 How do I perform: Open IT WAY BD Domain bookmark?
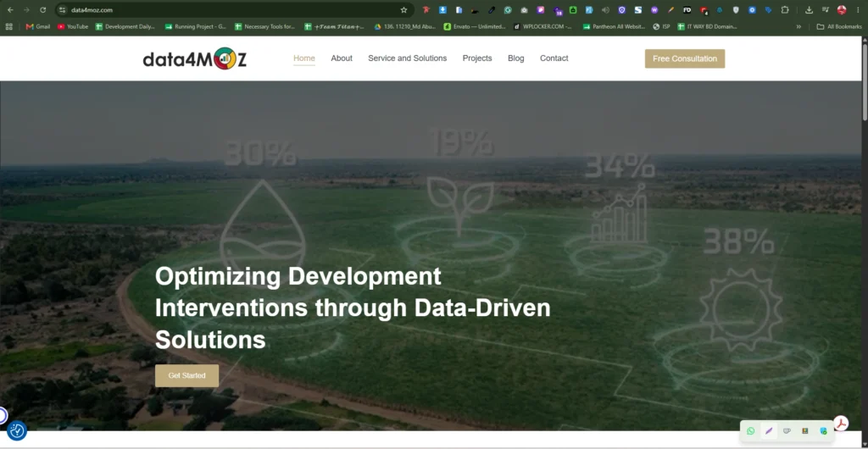[708, 26]
